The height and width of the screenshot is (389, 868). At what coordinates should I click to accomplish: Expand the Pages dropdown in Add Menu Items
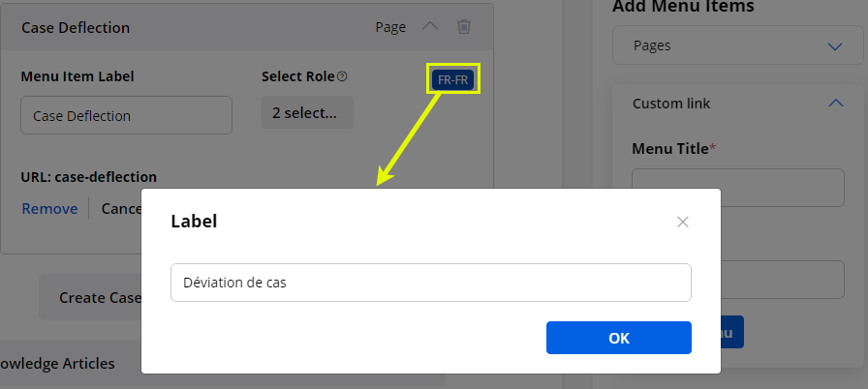pyautogui.click(x=737, y=45)
